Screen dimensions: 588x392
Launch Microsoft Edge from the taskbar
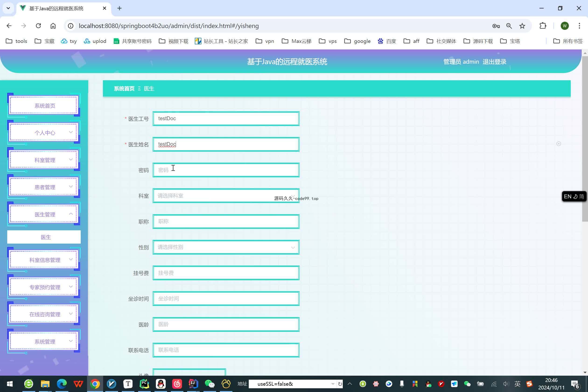point(62,384)
